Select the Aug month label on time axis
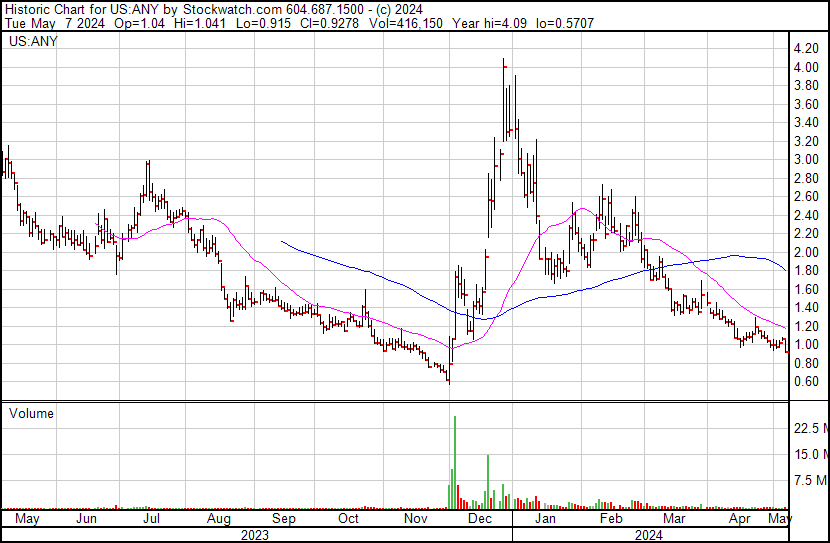Screen dimensions: 830x543 (x=219, y=520)
